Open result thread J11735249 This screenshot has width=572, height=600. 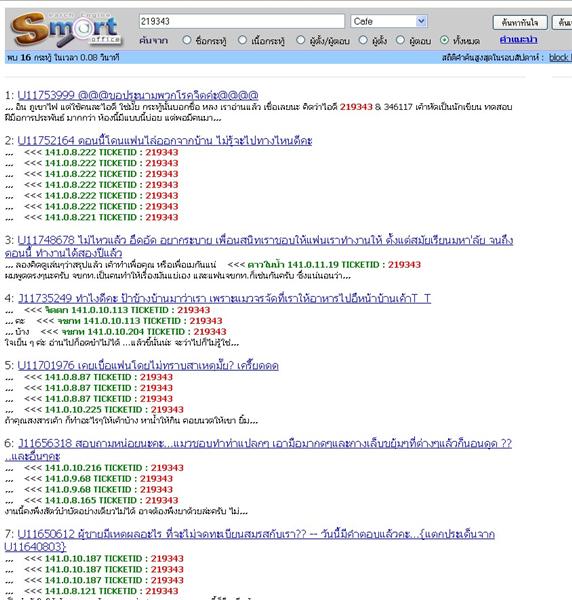point(224,298)
